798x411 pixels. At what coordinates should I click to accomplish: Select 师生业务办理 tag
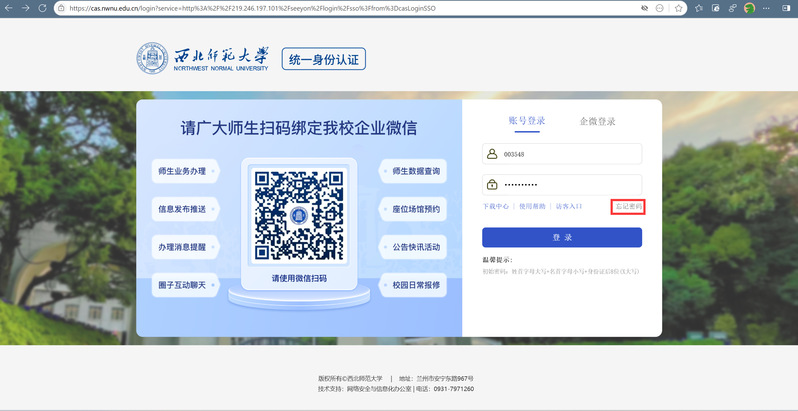(186, 171)
